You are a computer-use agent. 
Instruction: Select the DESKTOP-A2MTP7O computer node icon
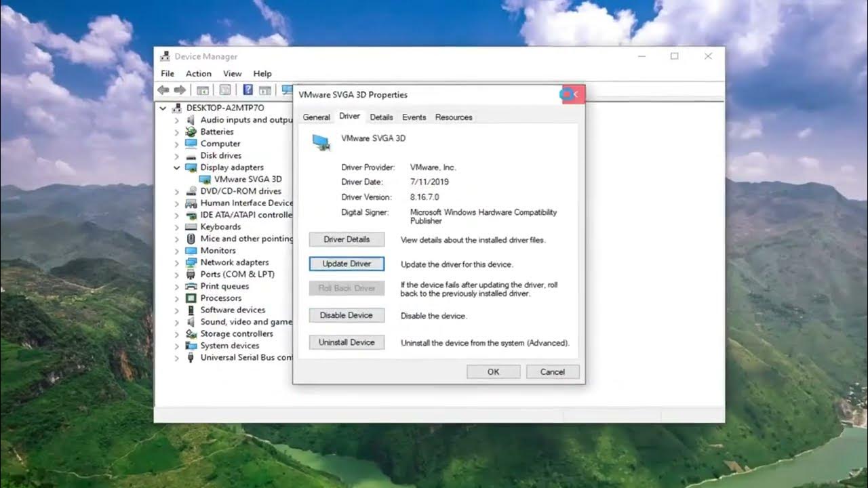[178, 108]
